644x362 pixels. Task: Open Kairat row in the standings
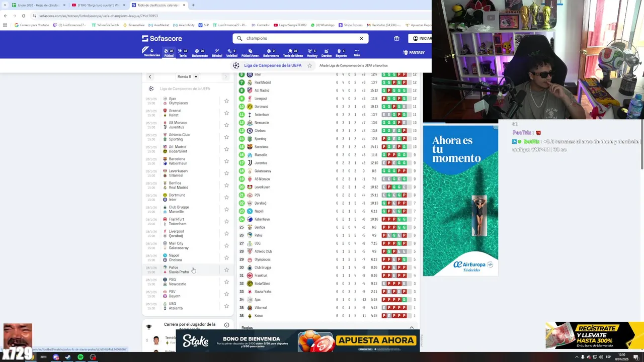tap(328, 316)
